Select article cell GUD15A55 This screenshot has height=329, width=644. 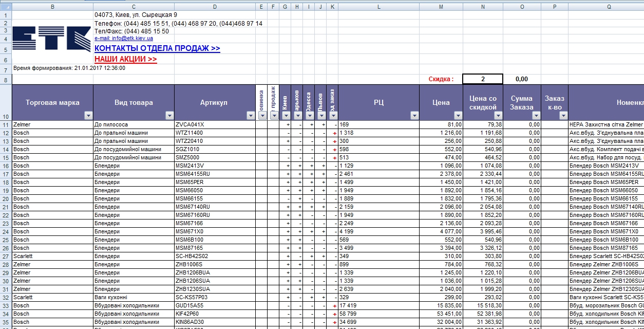[215, 305]
